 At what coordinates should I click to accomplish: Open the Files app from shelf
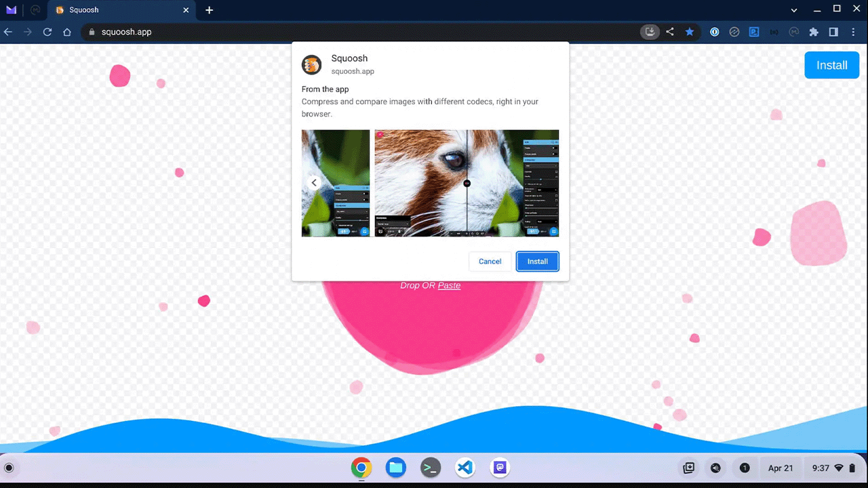[396, 468]
